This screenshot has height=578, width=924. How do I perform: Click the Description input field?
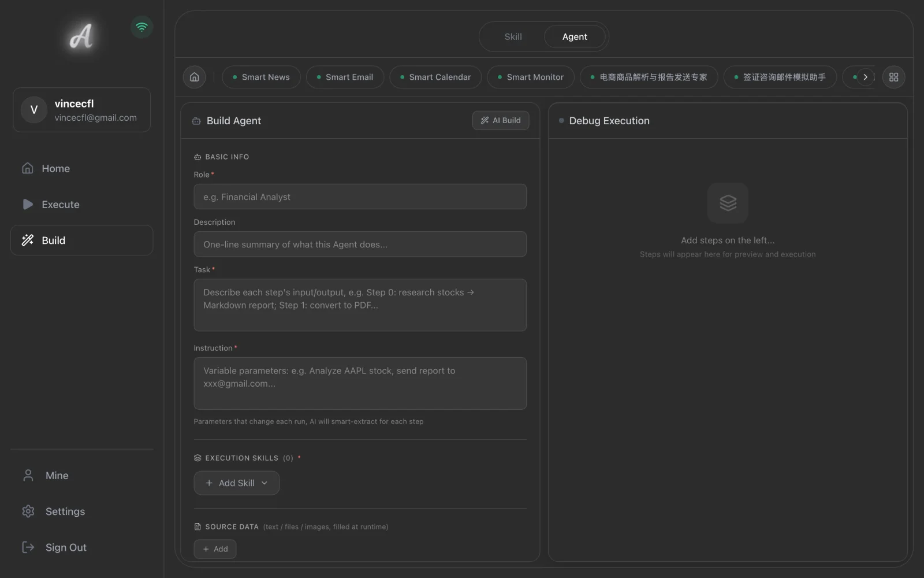tap(360, 244)
